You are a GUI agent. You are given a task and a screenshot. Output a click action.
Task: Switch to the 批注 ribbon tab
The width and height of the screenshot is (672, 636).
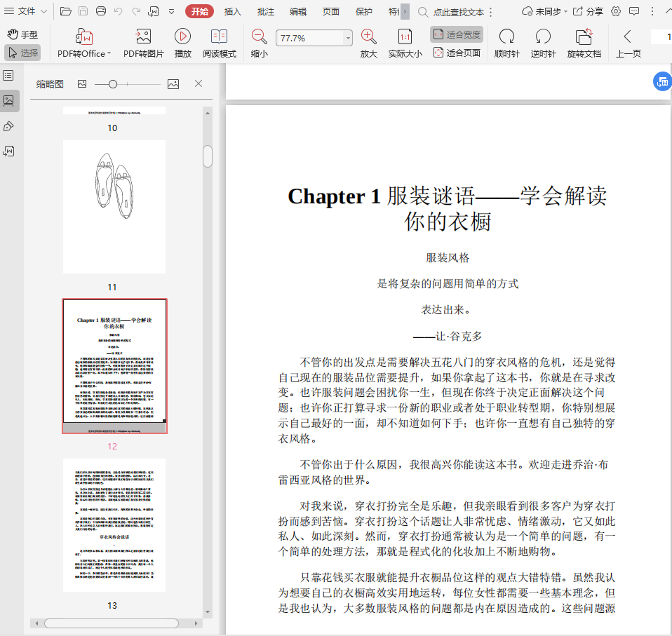click(x=266, y=11)
